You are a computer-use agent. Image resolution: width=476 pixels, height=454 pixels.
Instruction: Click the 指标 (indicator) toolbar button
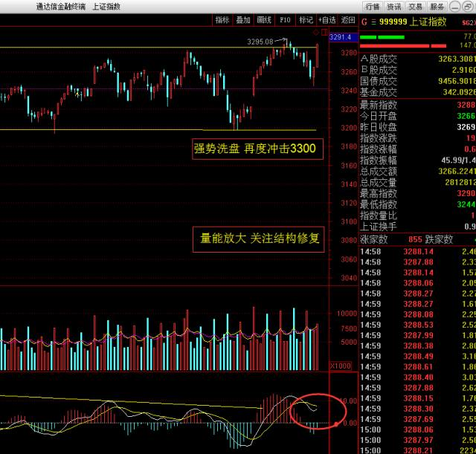[222, 20]
